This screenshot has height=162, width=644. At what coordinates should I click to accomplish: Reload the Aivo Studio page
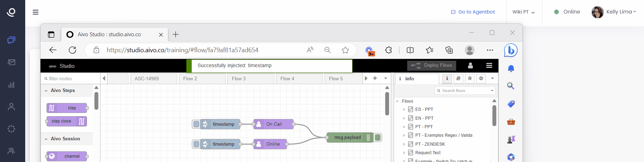[x=72, y=50]
